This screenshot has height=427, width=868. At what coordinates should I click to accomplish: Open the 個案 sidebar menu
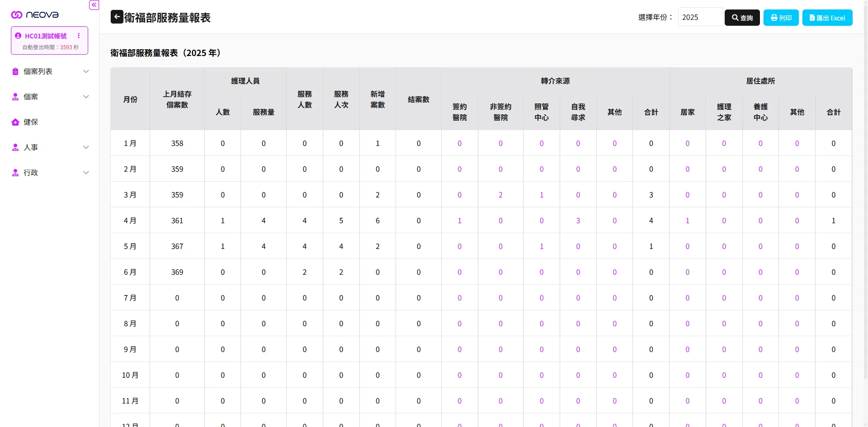click(50, 97)
